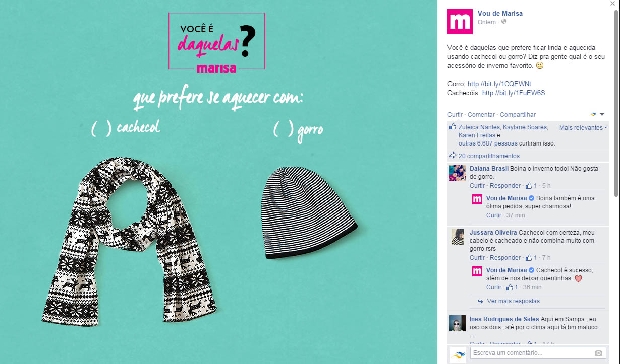Click the shares arrow icon beside compartilhamentos
620x364 pixels.
click(453, 155)
